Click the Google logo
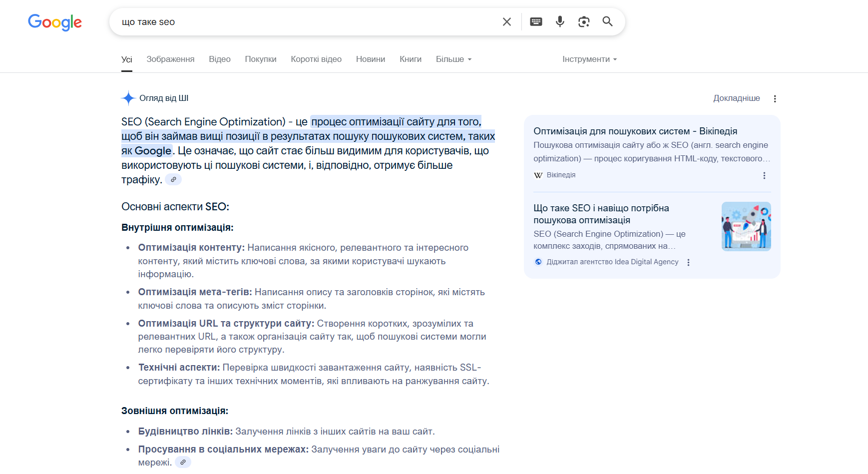 tap(55, 22)
